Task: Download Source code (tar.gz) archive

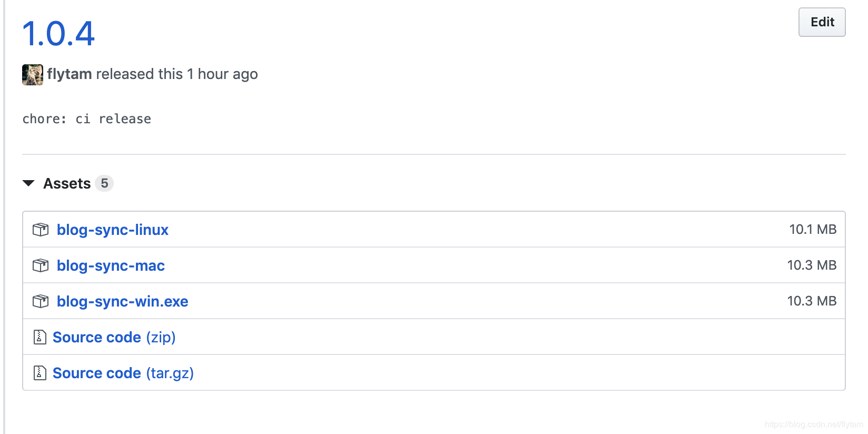Action: pyautogui.click(x=123, y=373)
